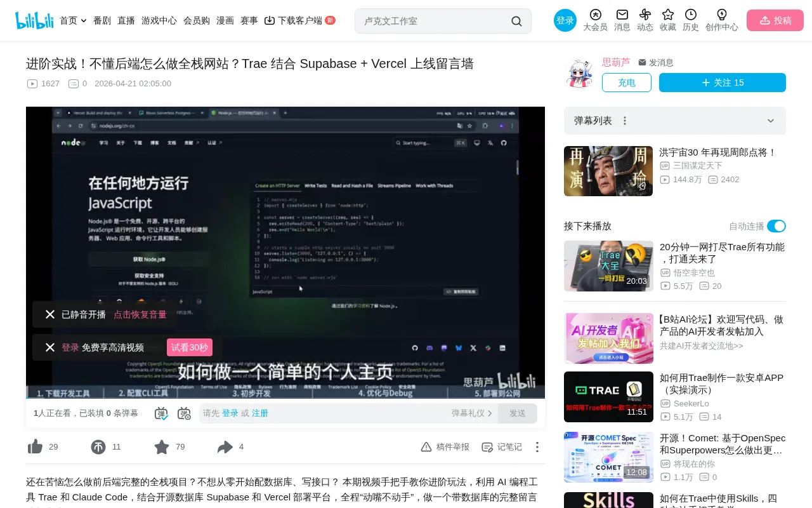Click the uploader avatar of 思葫芦
This screenshot has height=508, width=812.
(x=579, y=74)
